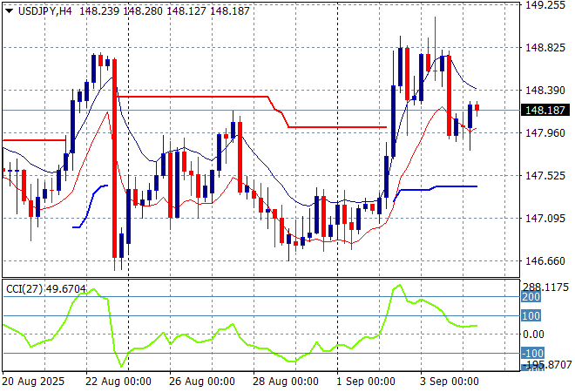The image size is (575, 392).
Task: Select the 147.960 price axis label
Action: click(545, 132)
